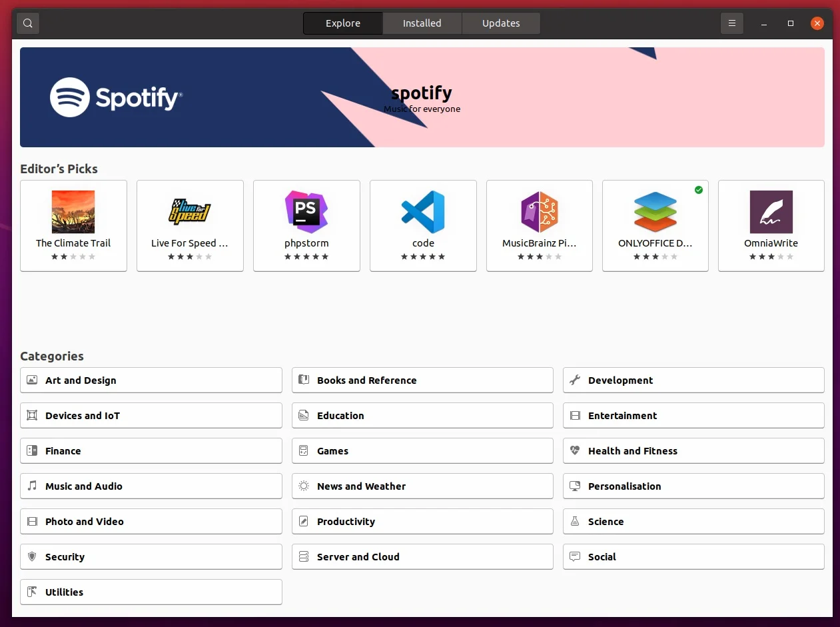Click the News and Weather sun icon
Image resolution: width=840 pixels, height=627 pixels.
click(x=304, y=486)
